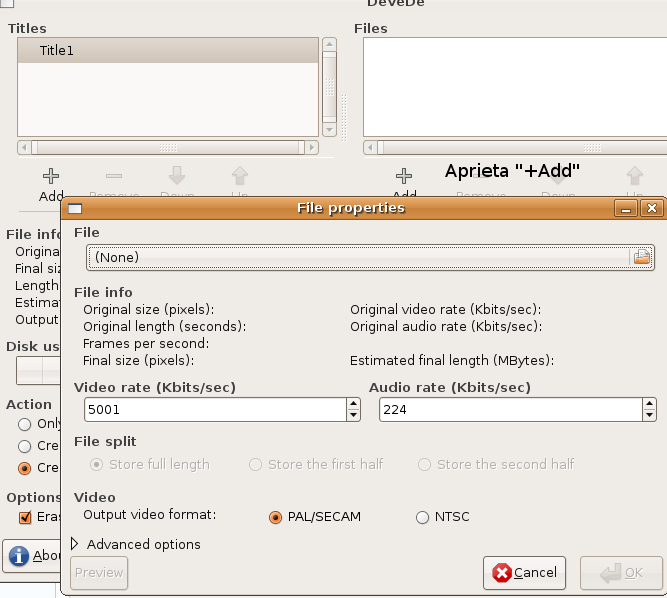Increase audio rate with up stepper

[649, 404]
